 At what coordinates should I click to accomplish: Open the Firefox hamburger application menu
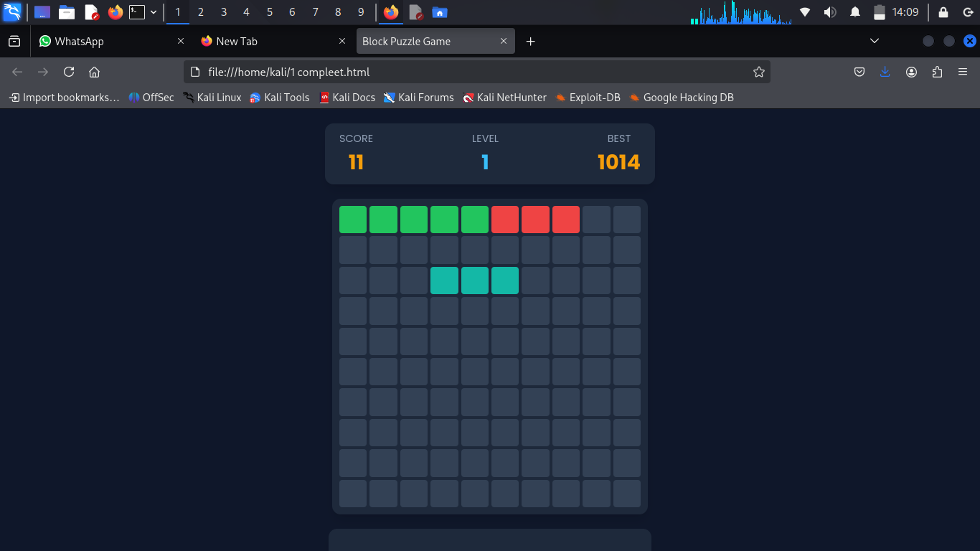click(963, 72)
